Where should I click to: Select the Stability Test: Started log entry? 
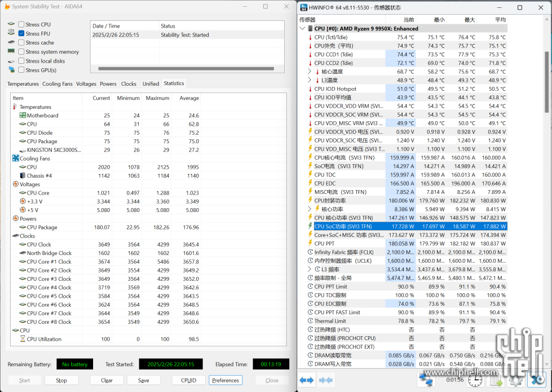[x=187, y=35]
